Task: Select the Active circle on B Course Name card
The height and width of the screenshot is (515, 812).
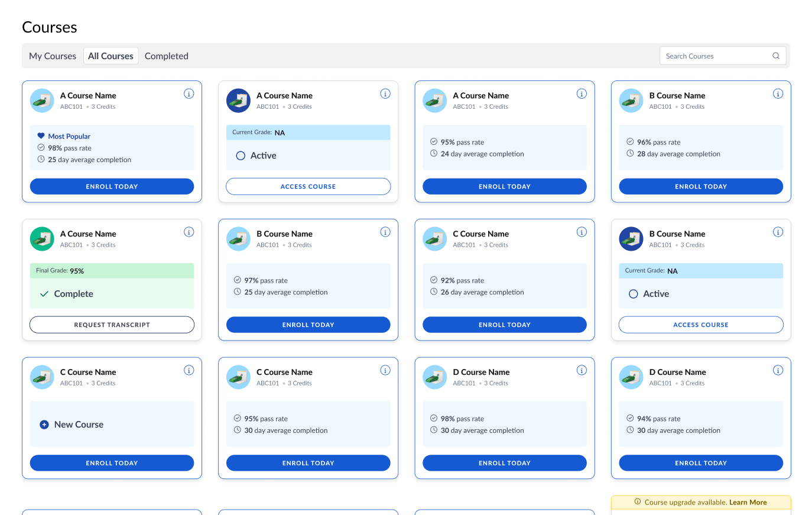Action: pos(633,294)
